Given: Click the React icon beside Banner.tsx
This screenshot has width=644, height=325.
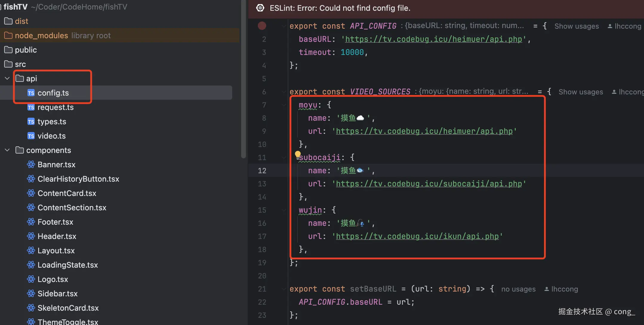Looking at the screenshot, I should coord(31,165).
